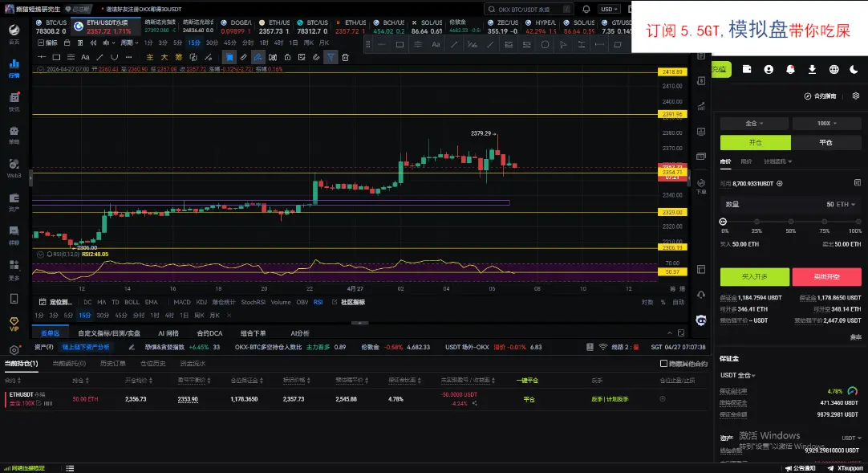Open the 合约DCA tab
868x473 pixels.
tap(209, 333)
